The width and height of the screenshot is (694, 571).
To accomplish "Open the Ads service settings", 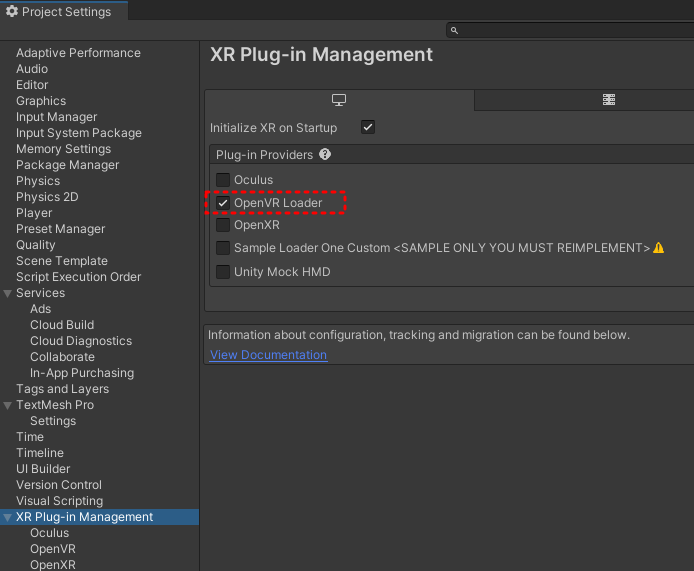I will (40, 309).
